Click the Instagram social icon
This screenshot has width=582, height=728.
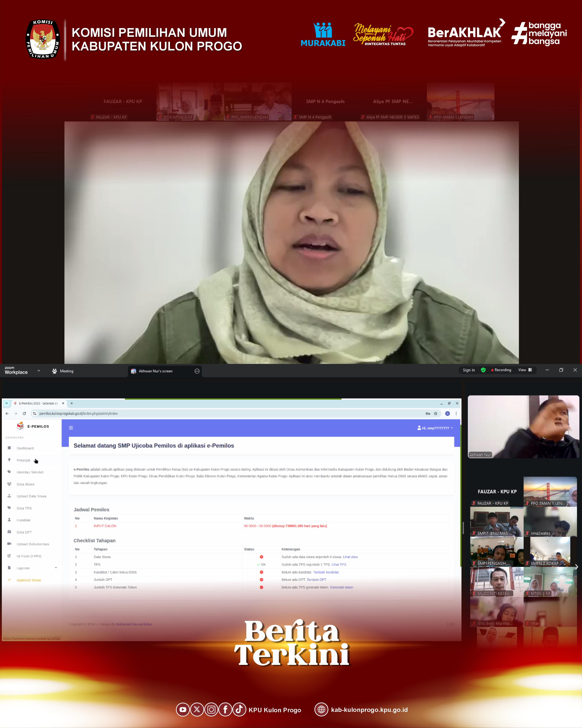[x=211, y=709]
